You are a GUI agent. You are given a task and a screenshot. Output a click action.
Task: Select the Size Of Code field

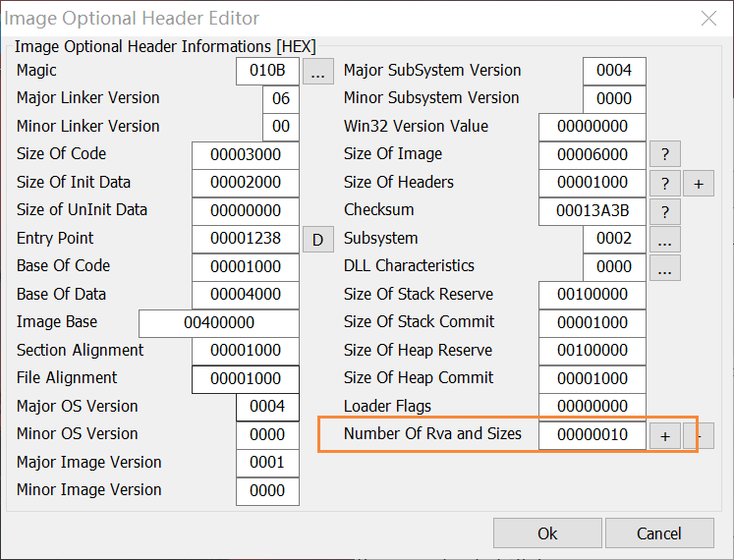pos(246,155)
